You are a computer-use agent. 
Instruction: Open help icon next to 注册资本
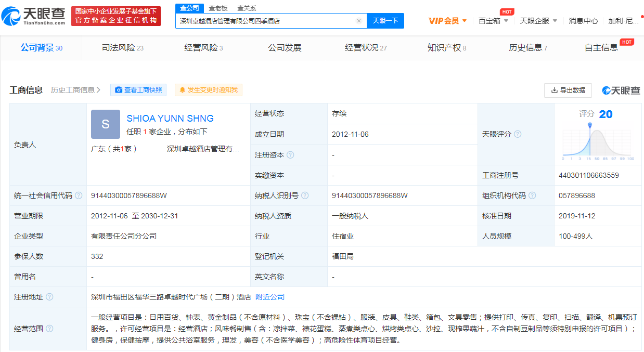point(290,155)
